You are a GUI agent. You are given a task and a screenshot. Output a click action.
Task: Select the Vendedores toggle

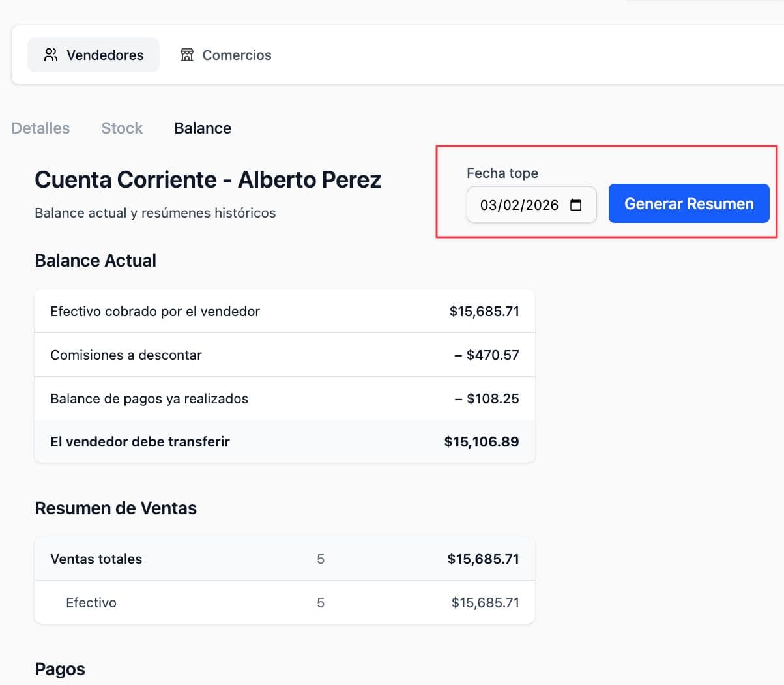point(93,55)
